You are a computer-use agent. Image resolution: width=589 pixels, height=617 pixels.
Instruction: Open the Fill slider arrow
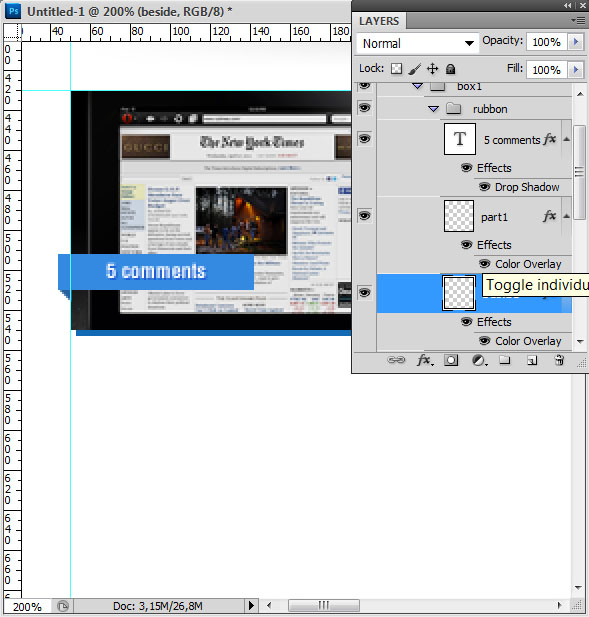(x=576, y=70)
